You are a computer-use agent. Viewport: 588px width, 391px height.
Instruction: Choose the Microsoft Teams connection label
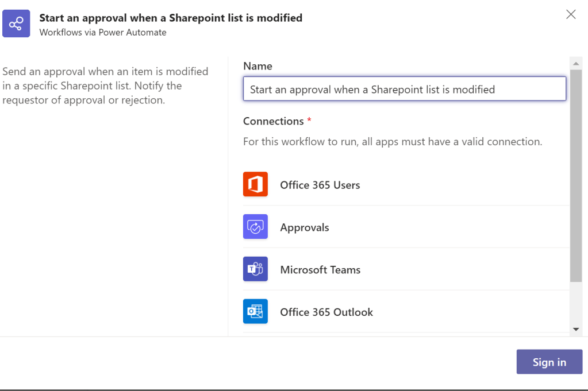click(x=320, y=270)
